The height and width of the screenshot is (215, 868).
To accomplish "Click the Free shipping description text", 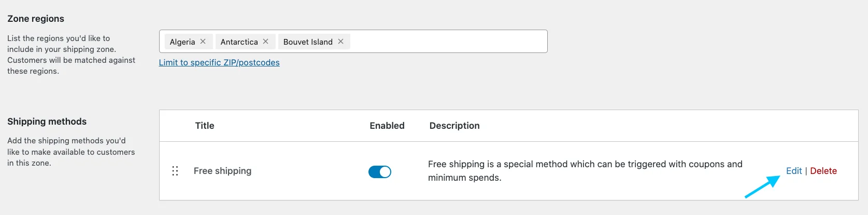I will coord(585,171).
